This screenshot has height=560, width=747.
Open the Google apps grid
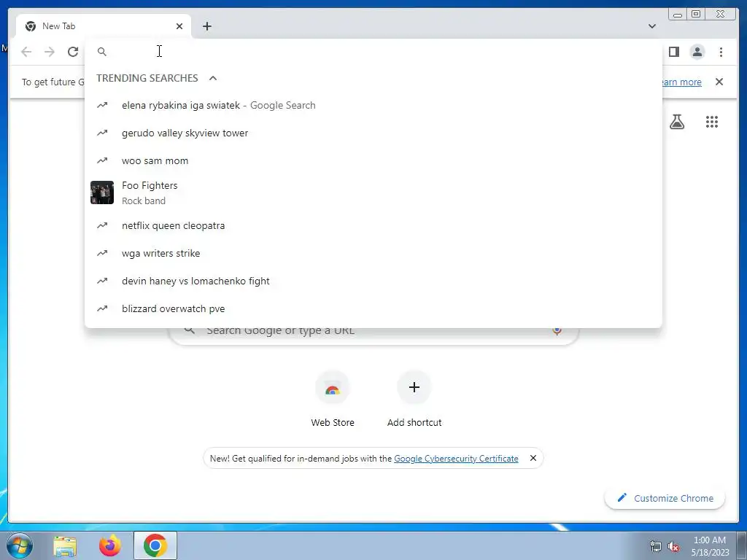tap(712, 122)
